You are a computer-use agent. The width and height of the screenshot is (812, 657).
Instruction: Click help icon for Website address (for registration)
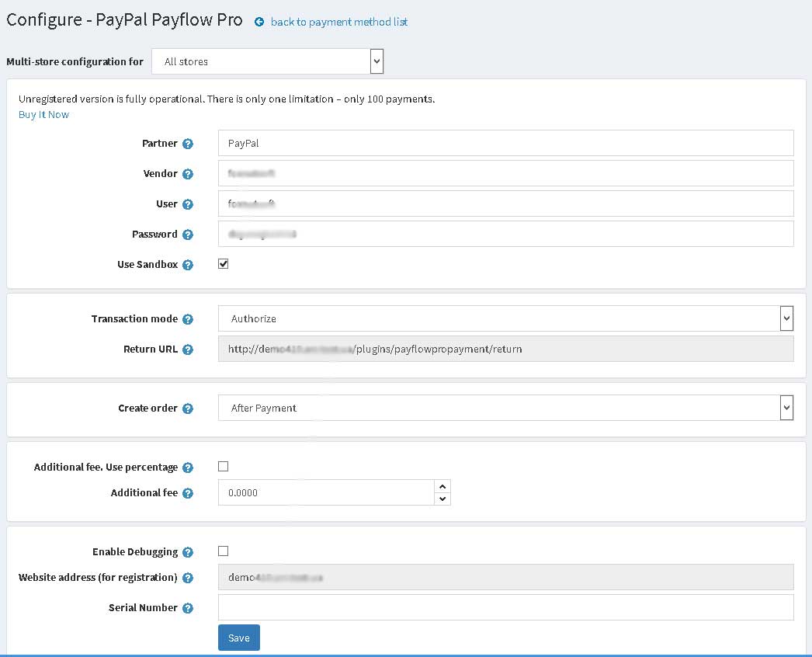click(x=188, y=577)
